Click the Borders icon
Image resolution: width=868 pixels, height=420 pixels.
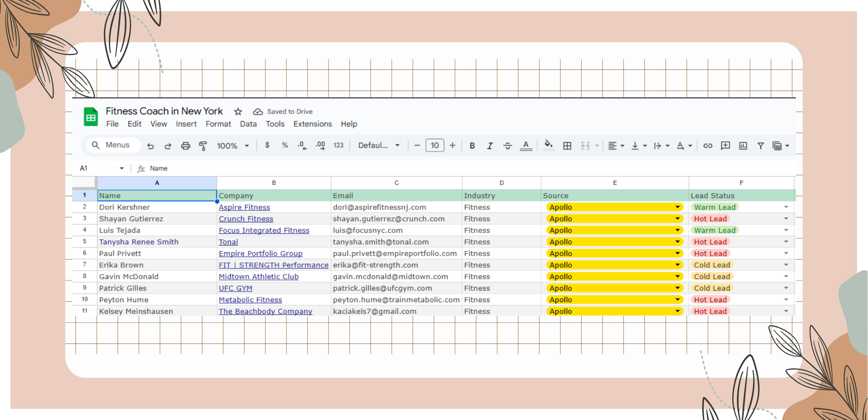click(567, 146)
